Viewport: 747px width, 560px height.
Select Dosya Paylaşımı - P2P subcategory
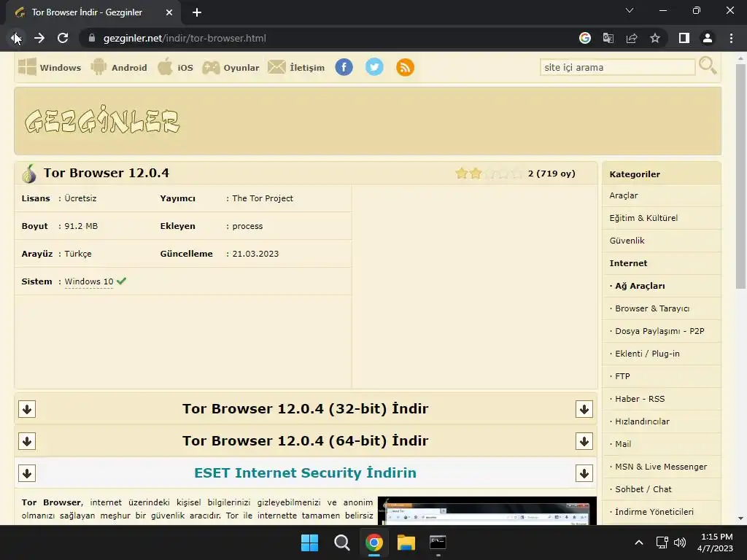click(x=659, y=331)
